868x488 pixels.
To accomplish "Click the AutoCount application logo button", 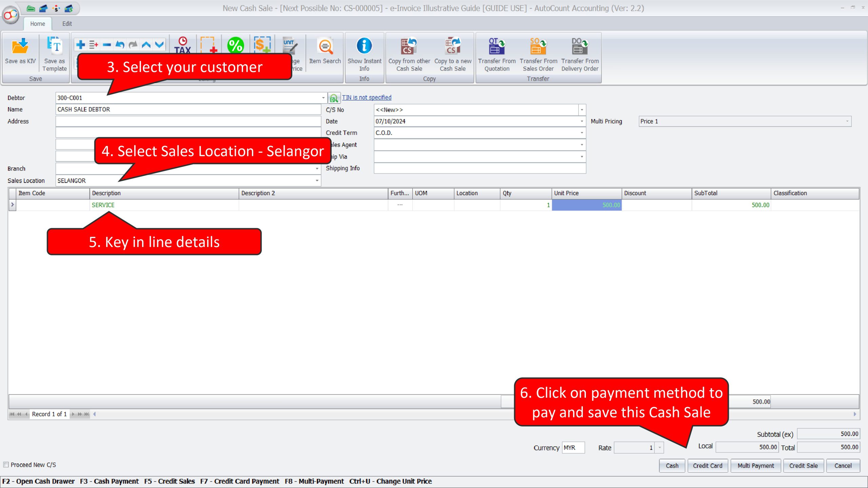I will [11, 15].
